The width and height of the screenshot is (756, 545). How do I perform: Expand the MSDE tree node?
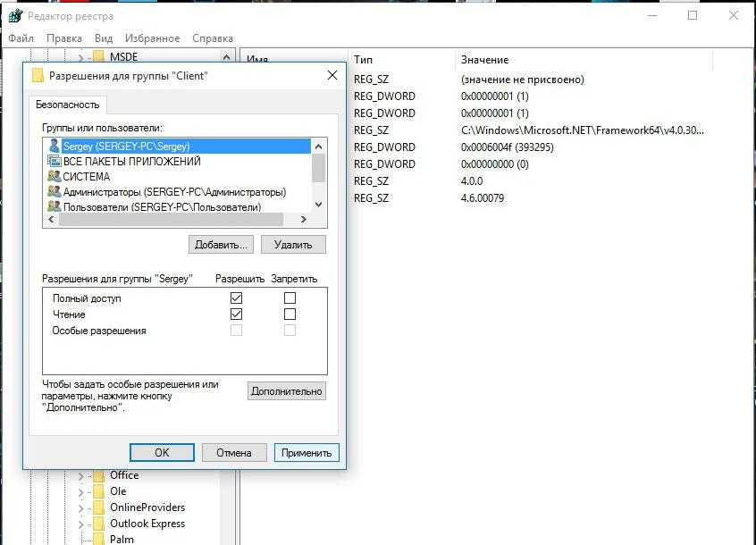(x=81, y=58)
